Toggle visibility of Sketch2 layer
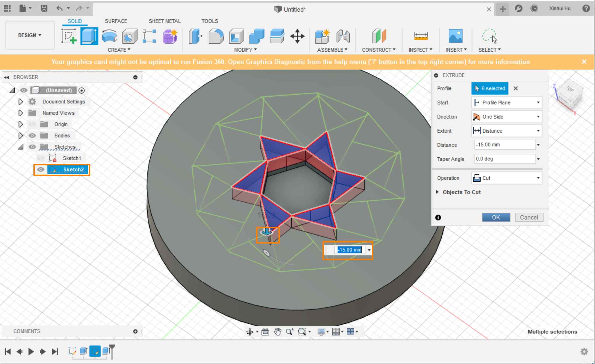Screen dimensions: 595x364 41,169
